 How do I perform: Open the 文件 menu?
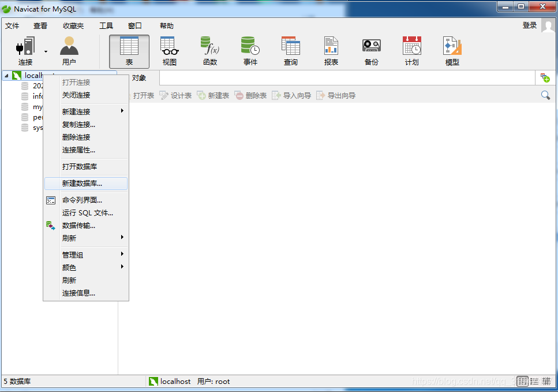tap(12, 26)
